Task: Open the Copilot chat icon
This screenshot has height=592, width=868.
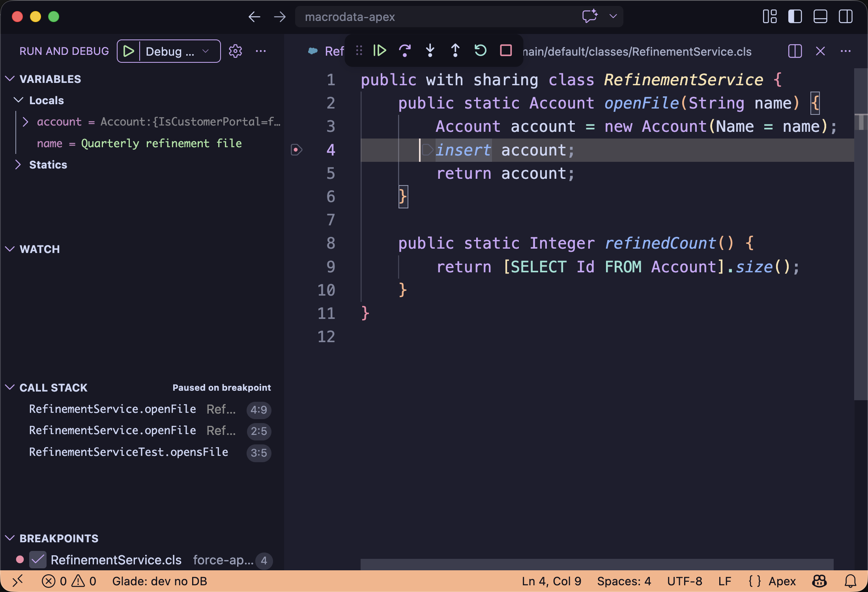Action: [x=590, y=17]
